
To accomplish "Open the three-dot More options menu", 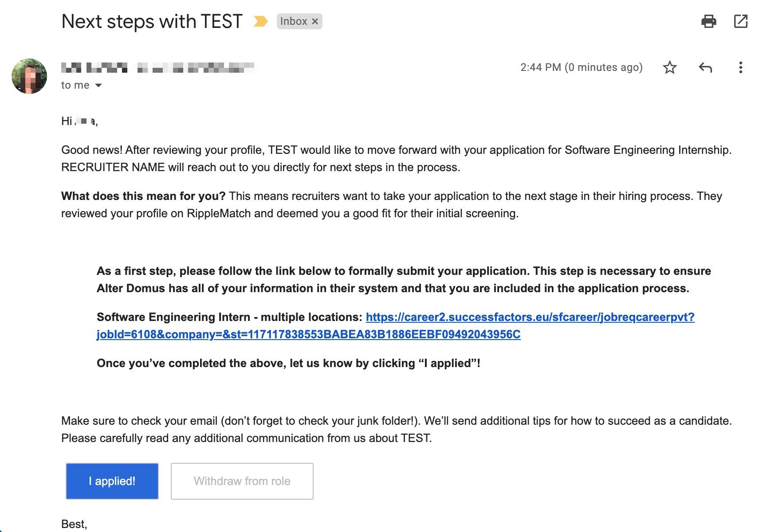I will 740,67.
